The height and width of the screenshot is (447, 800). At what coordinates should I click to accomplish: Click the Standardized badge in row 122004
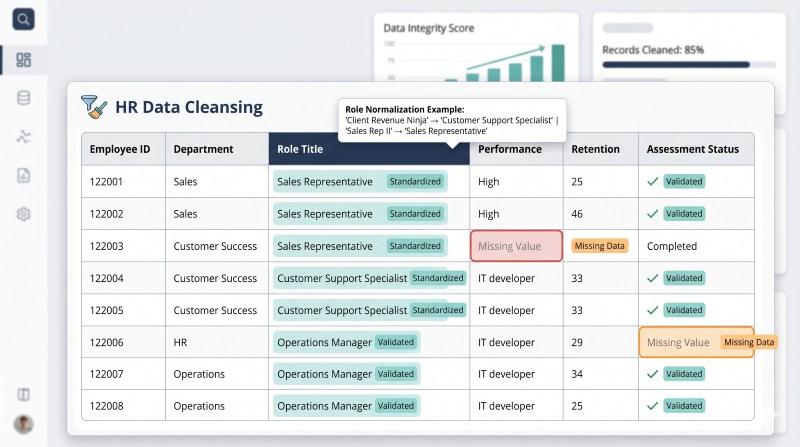pyautogui.click(x=438, y=278)
